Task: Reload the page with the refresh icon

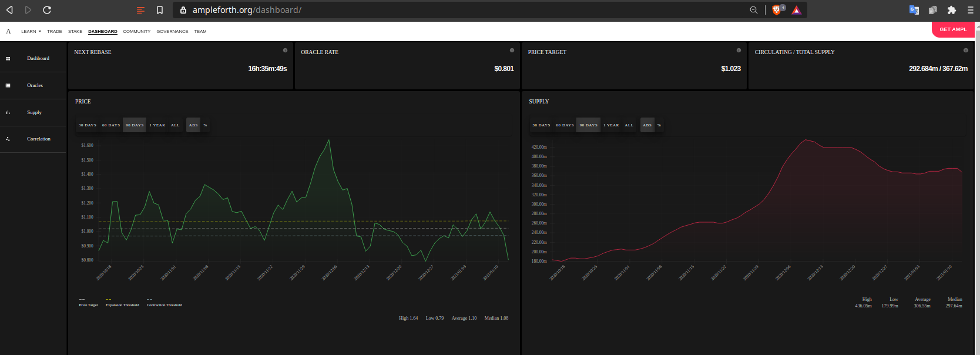Action: (47, 10)
